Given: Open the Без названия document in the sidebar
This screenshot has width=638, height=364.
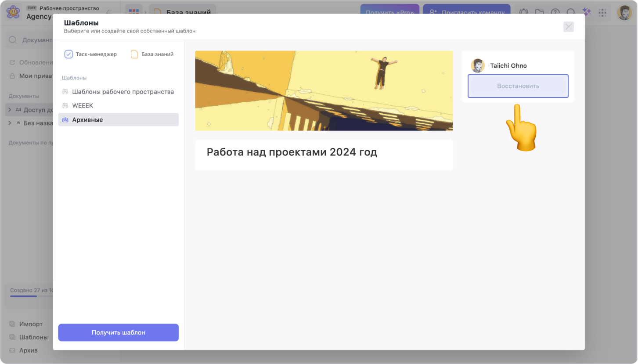Looking at the screenshot, I should tap(38, 123).
